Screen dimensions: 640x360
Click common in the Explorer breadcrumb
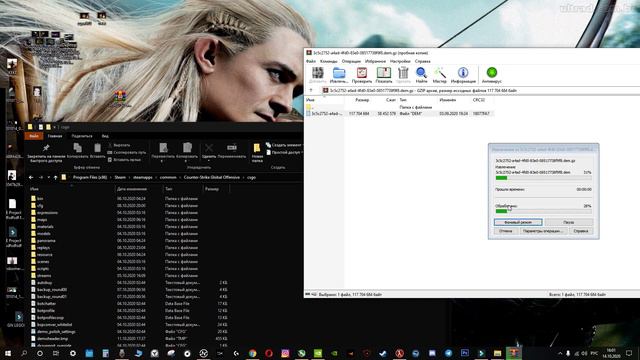(x=168, y=178)
